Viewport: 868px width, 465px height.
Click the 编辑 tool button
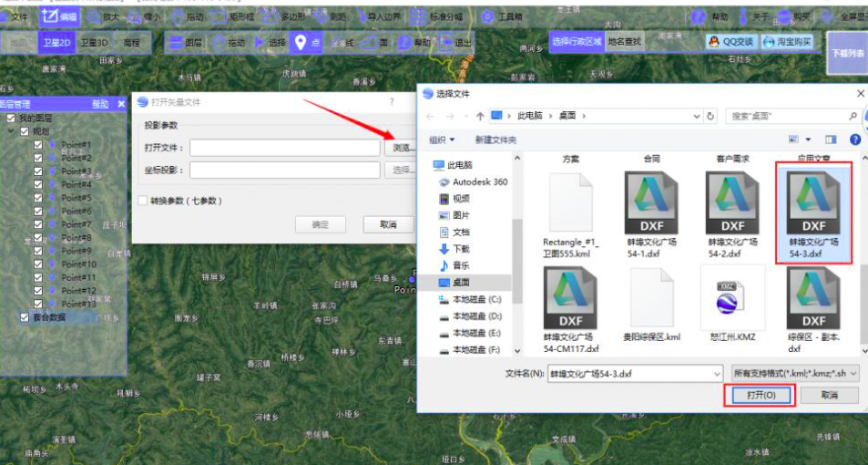(x=60, y=16)
